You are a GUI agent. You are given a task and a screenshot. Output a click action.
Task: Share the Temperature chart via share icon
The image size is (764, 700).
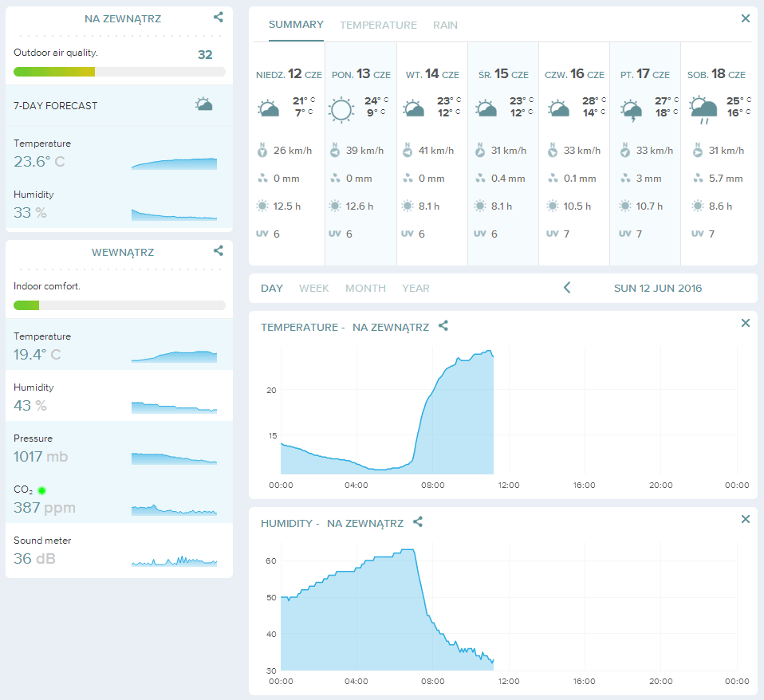coord(443,326)
